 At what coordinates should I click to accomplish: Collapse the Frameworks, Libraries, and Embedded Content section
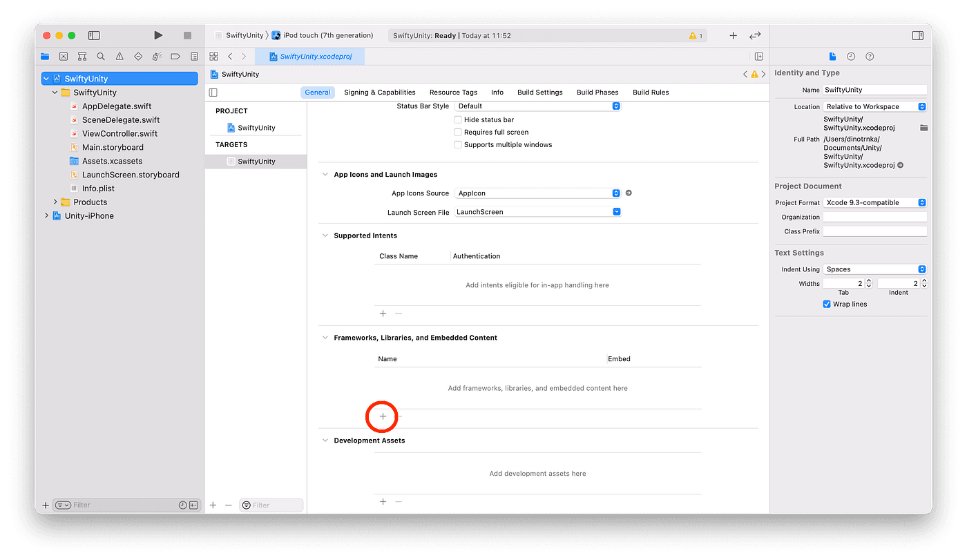pyautogui.click(x=325, y=338)
